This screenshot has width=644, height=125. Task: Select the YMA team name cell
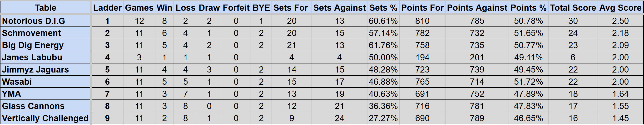click(45, 94)
